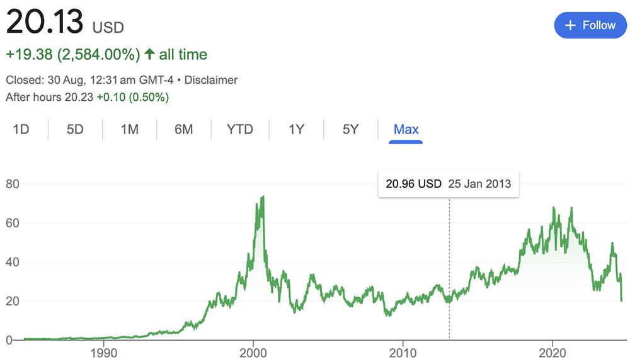Click the green up arrow beside all time
The height and width of the screenshot is (364, 630).
point(149,55)
